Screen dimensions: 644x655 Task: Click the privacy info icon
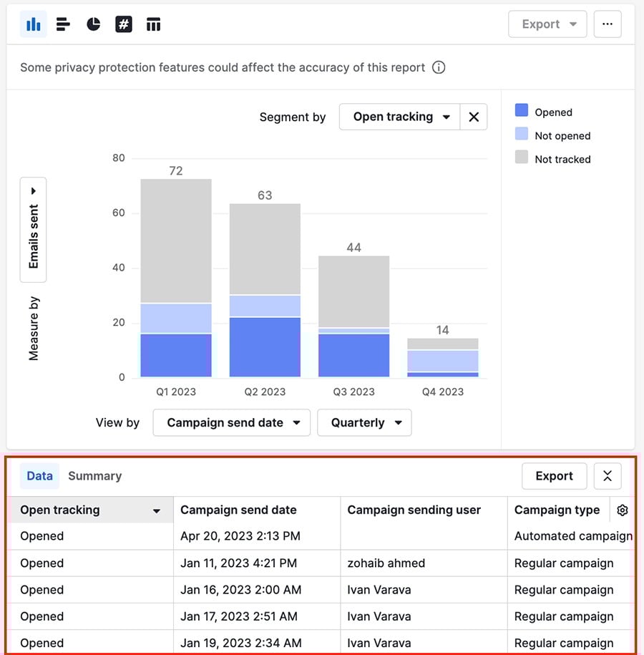click(x=439, y=67)
